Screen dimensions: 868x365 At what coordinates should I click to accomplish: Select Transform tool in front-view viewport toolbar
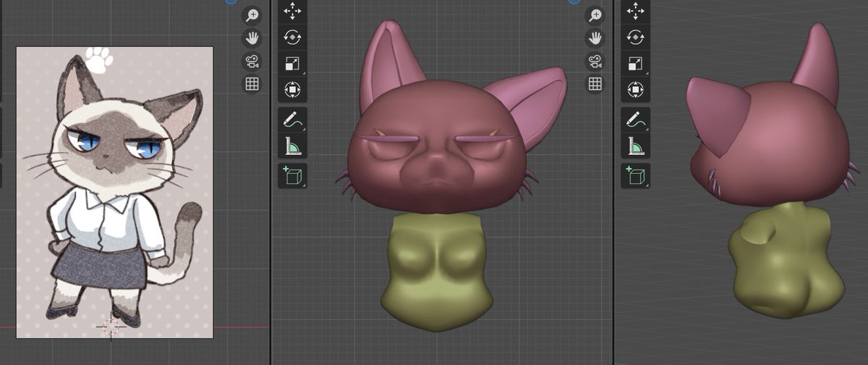(292, 89)
